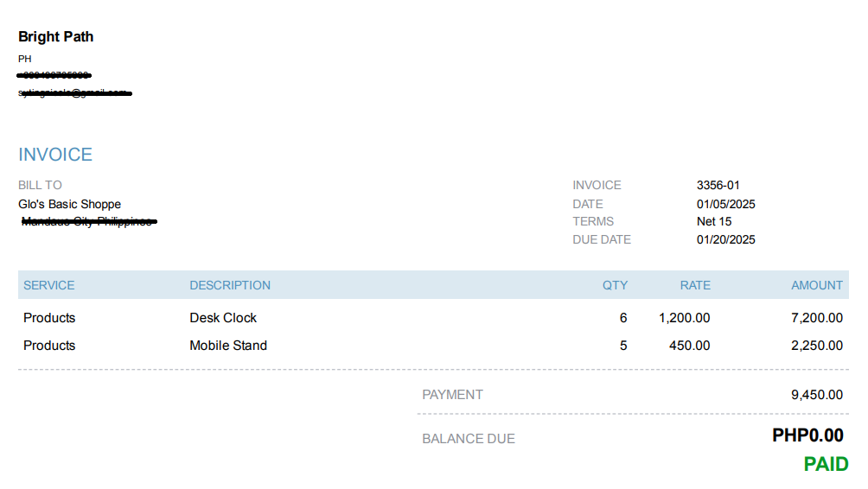
Task: Click the invoice date 01/05/2025
Action: pyautogui.click(x=725, y=204)
